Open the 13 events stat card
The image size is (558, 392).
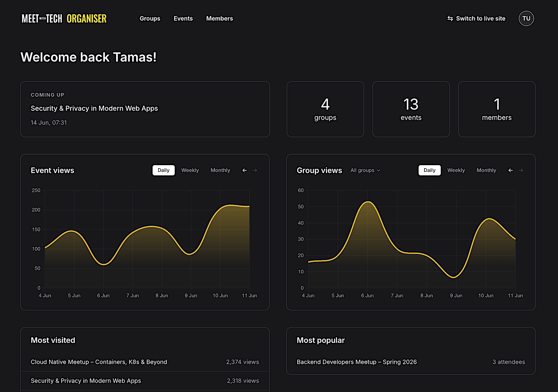click(x=411, y=109)
